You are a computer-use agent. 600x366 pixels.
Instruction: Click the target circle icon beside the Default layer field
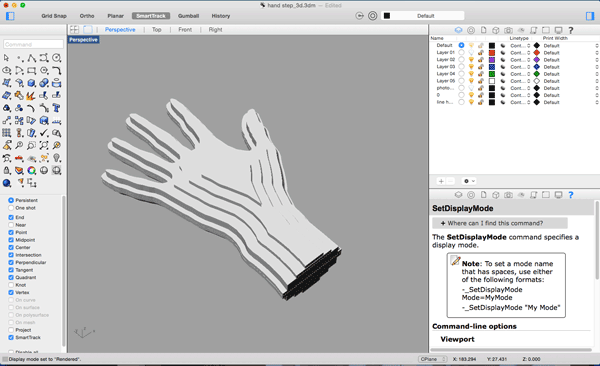pos(373,16)
